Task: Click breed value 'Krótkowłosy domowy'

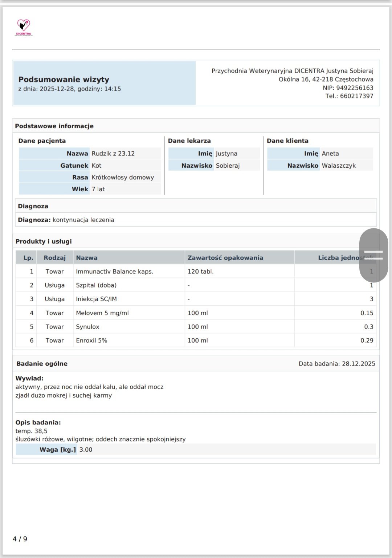Action: (x=123, y=178)
